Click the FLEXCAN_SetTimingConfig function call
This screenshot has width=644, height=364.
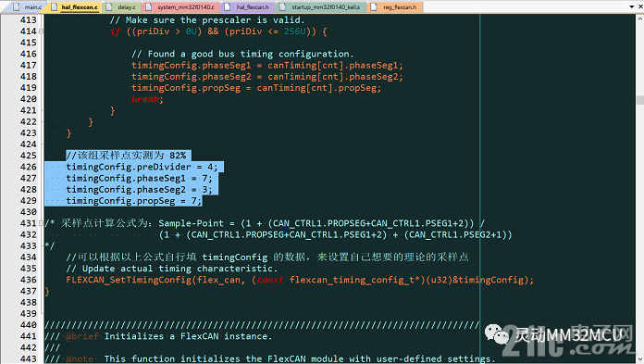point(300,280)
